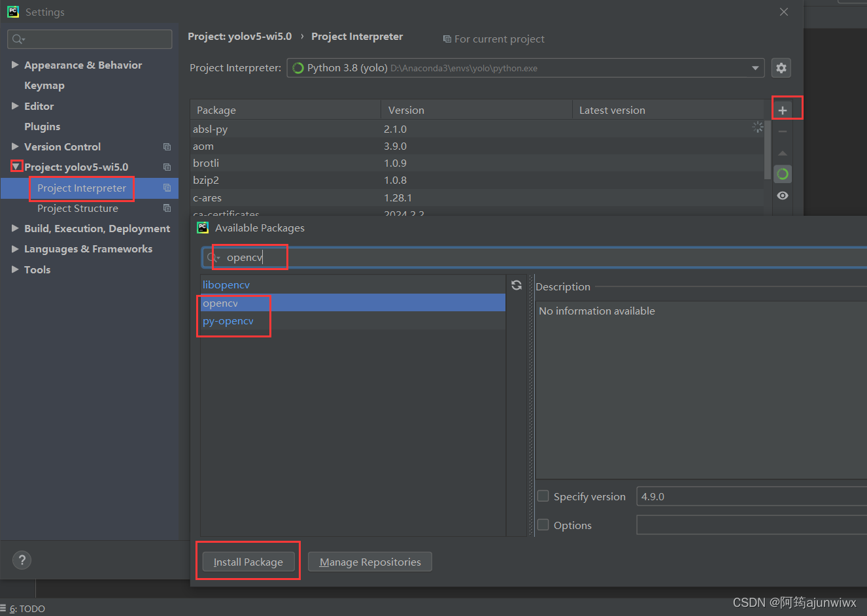Click the settings search field
Image resolution: width=867 pixels, height=616 pixels.
tap(90, 39)
